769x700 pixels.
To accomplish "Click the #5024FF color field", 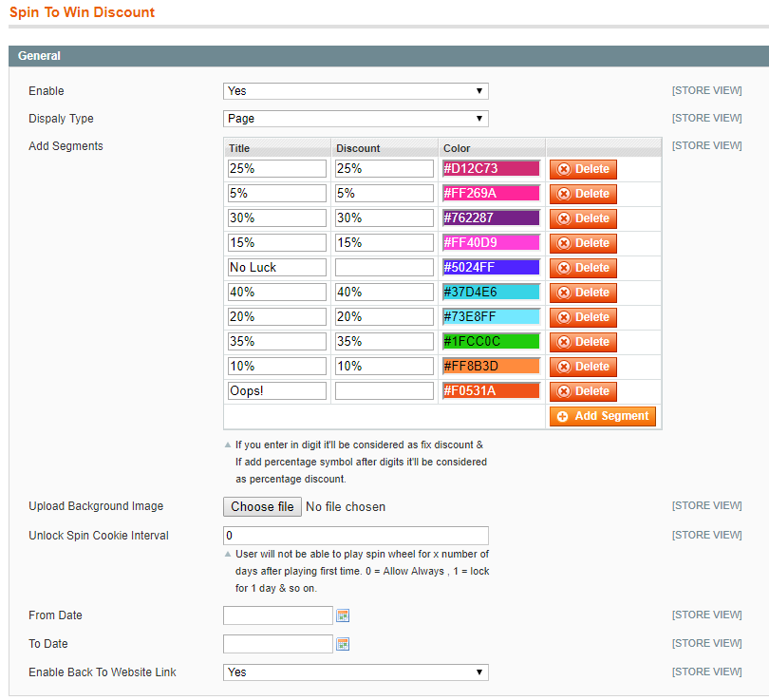I will click(x=491, y=268).
